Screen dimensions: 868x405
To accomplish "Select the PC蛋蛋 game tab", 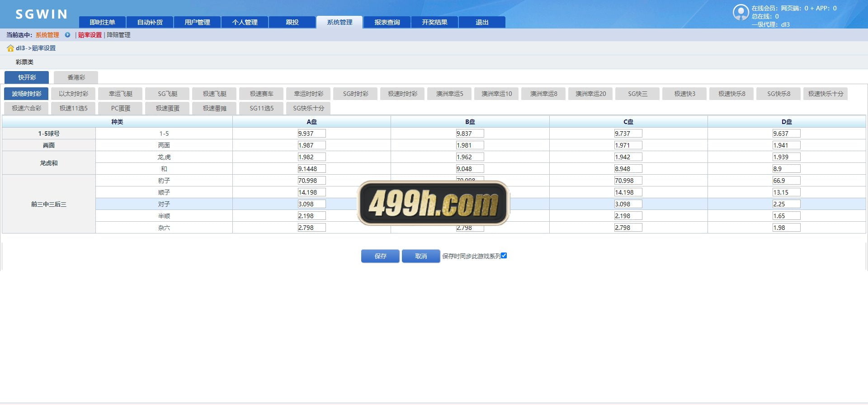I will coord(120,108).
